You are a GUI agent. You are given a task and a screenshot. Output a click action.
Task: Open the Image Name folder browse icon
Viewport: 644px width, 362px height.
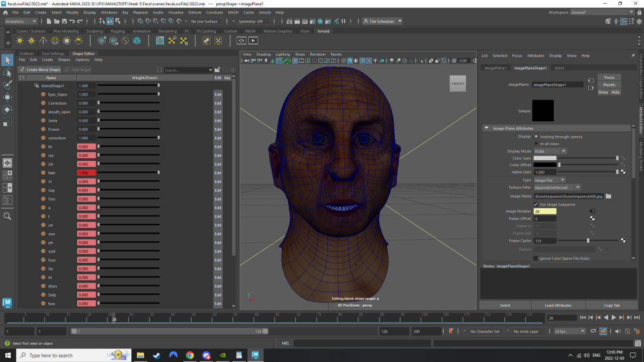[609, 196]
